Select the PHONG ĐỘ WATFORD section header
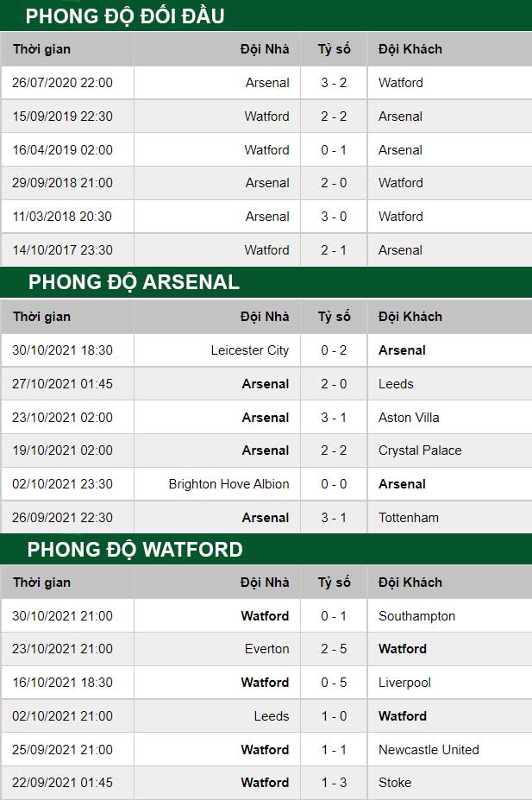 (x=135, y=550)
